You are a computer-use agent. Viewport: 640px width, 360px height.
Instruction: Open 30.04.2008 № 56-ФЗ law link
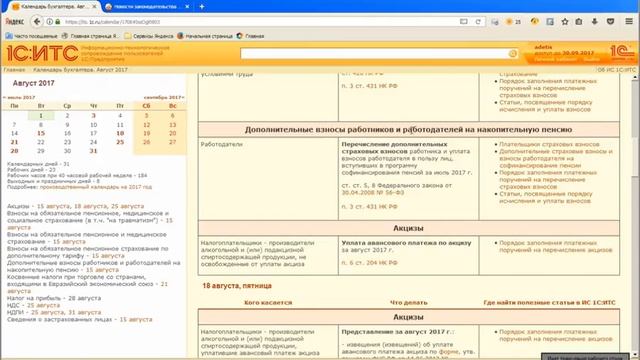click(x=373, y=192)
